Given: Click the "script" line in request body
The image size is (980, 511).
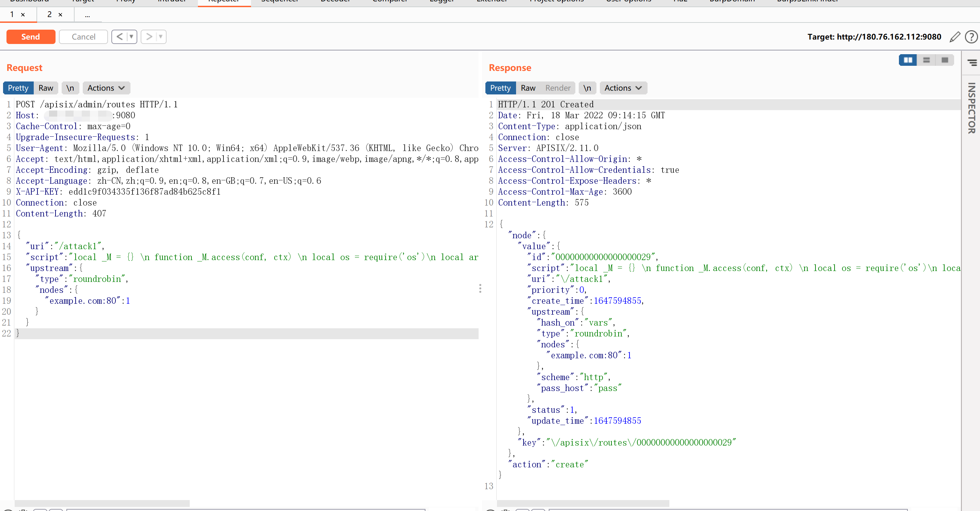Looking at the screenshot, I should click(x=252, y=257).
